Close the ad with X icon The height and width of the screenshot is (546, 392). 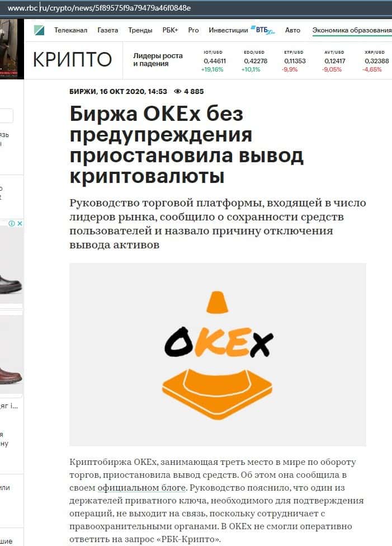click(x=20, y=223)
